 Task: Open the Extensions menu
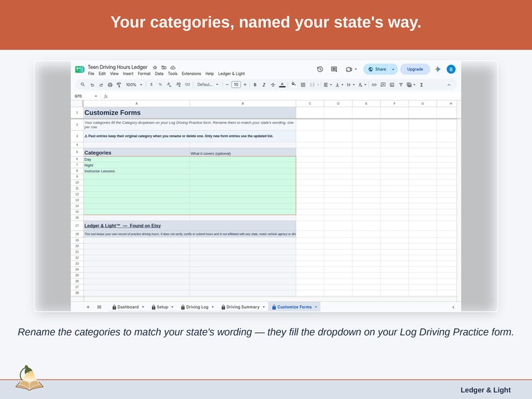click(x=192, y=74)
